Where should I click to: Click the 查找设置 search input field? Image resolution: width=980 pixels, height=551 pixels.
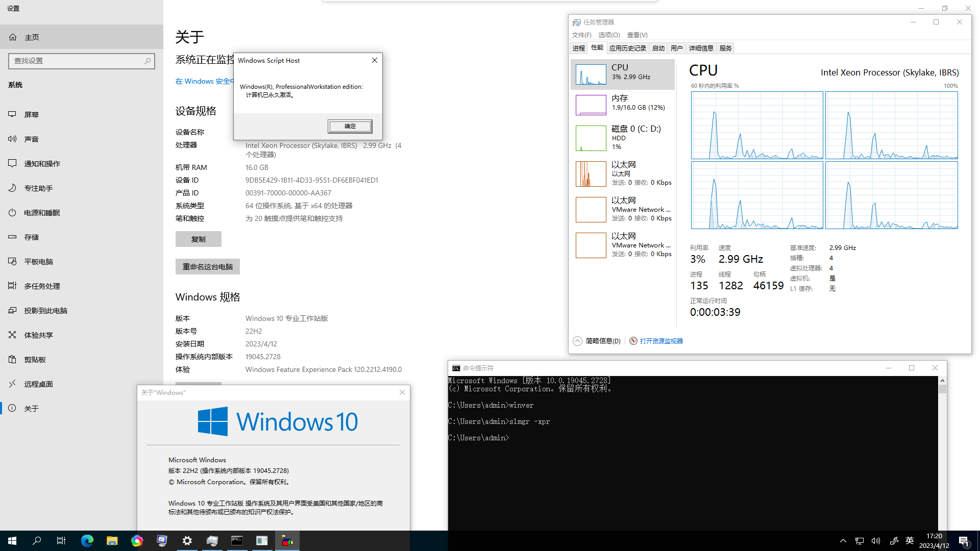(82, 61)
